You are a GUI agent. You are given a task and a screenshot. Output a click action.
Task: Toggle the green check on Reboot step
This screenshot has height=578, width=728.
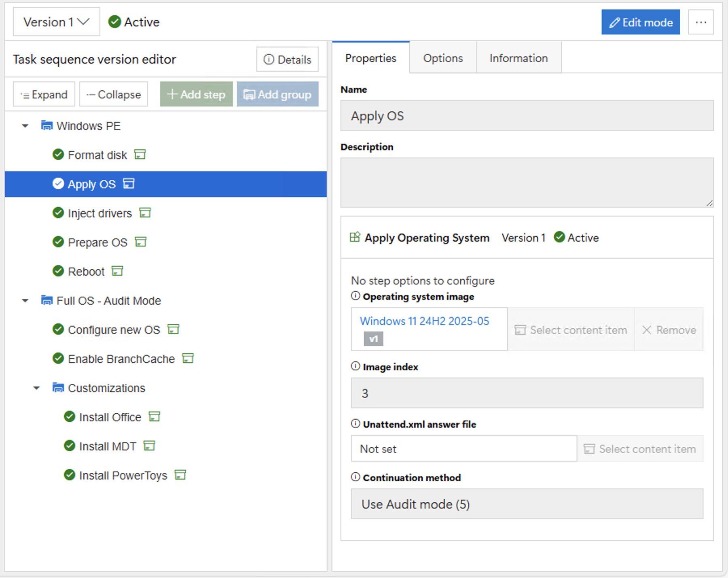pos(58,271)
